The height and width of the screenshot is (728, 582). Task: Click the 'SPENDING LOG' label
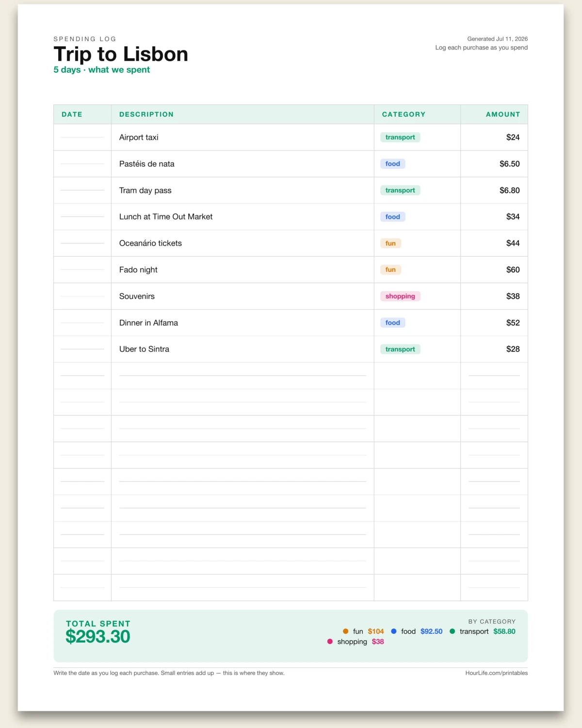click(85, 39)
